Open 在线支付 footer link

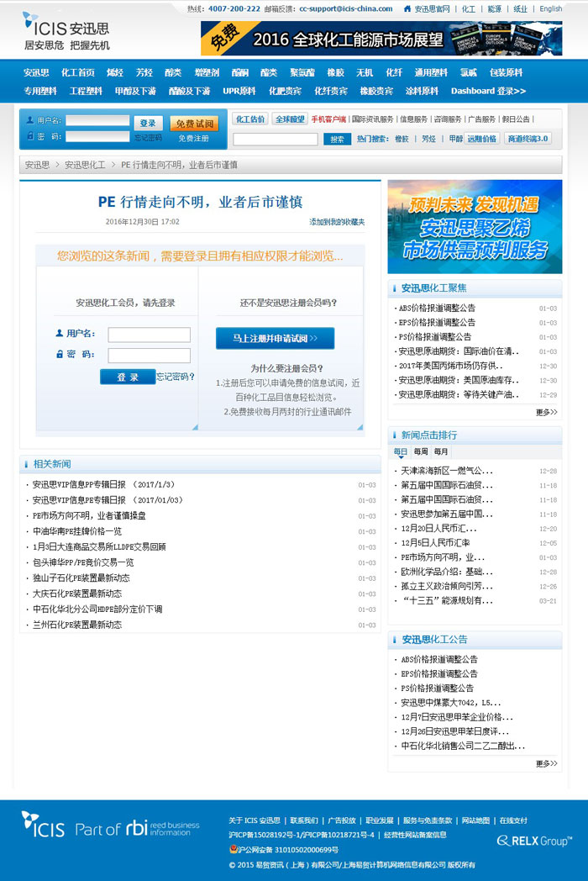[x=513, y=820]
